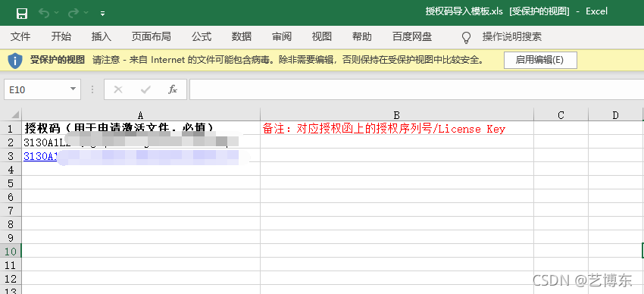Open Customize Quick Access Toolbar dropdown
Viewport: 644px width, 294px height.
coord(102,14)
